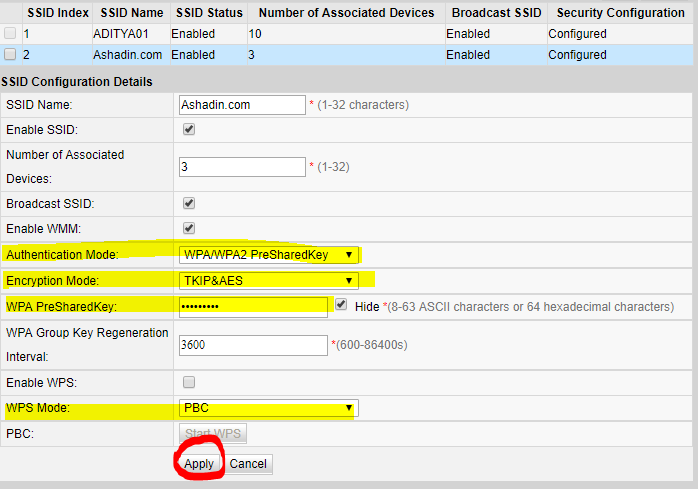Select the Ashadin.com SSID row
698x489 pixels.
(x=129, y=55)
